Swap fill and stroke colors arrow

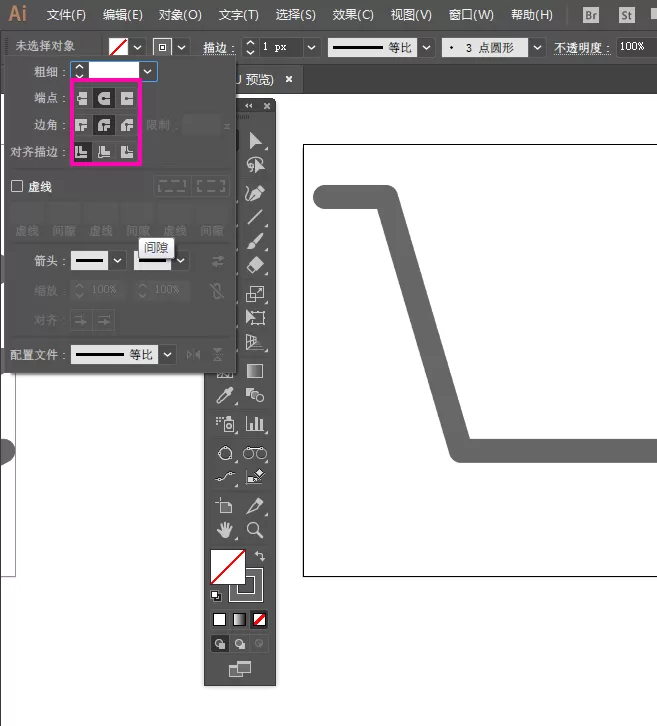(260, 556)
